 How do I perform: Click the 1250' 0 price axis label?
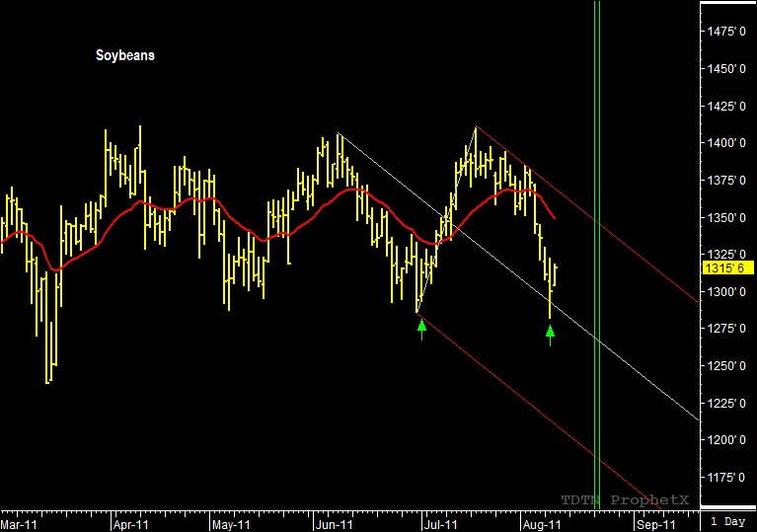point(726,366)
